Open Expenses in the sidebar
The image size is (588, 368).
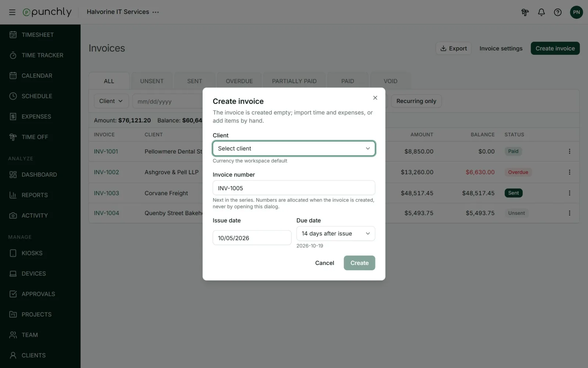40,116
